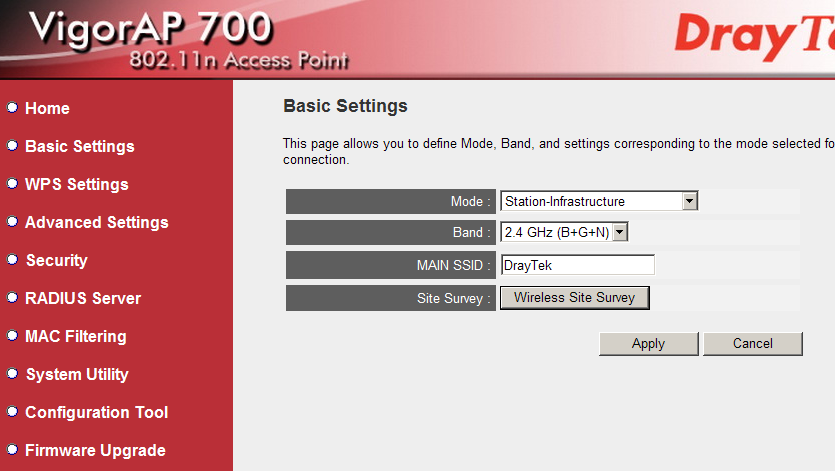Open the MAC Filtering page
This screenshot has height=471, width=835.
pyautogui.click(x=75, y=336)
